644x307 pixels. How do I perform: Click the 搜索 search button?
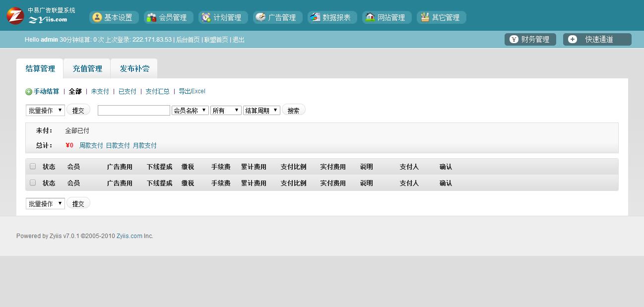point(294,110)
